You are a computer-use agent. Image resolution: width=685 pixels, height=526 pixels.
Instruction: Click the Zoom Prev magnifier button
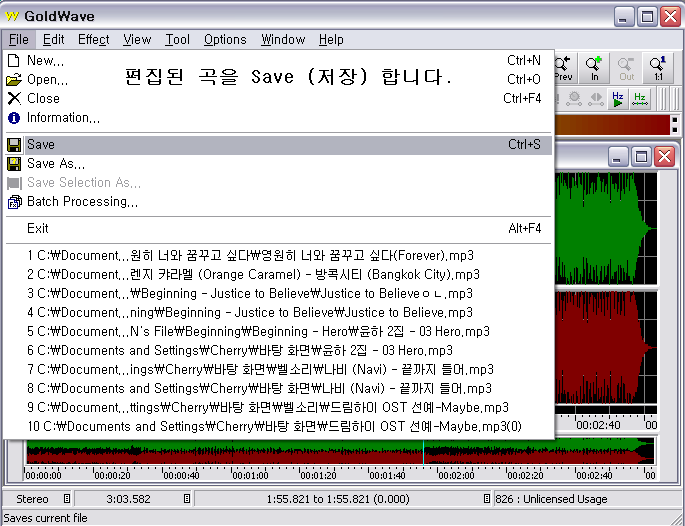(x=563, y=68)
